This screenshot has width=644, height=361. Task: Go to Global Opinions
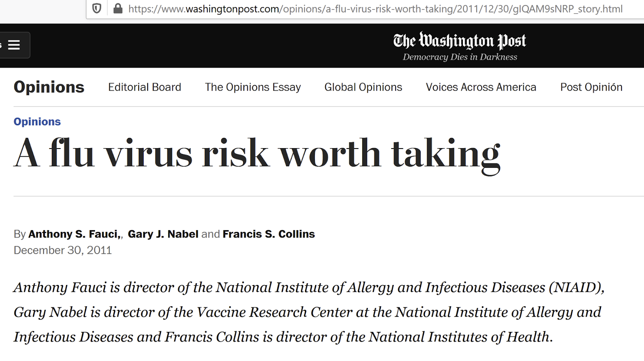point(363,87)
